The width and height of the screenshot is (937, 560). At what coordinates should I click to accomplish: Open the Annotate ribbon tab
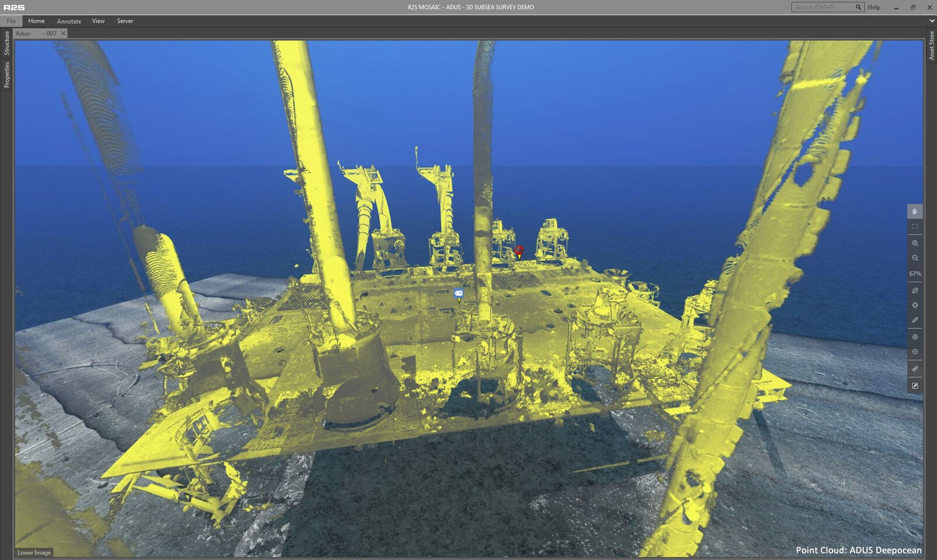69,21
